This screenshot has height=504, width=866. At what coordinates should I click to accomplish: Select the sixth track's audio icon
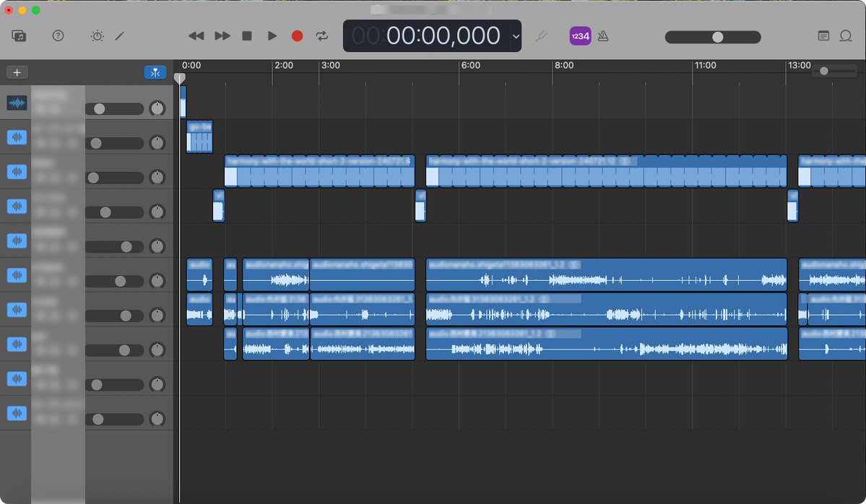(17, 275)
